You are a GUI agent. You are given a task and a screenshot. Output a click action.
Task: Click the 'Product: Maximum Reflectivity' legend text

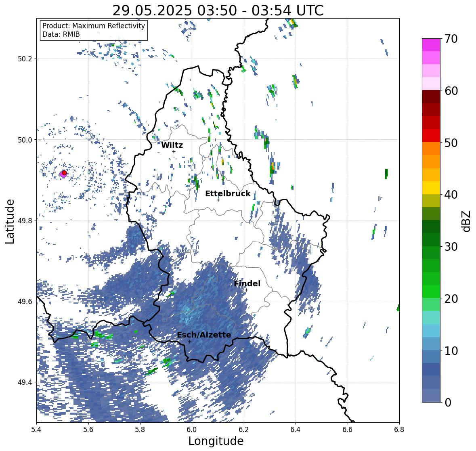(94, 26)
